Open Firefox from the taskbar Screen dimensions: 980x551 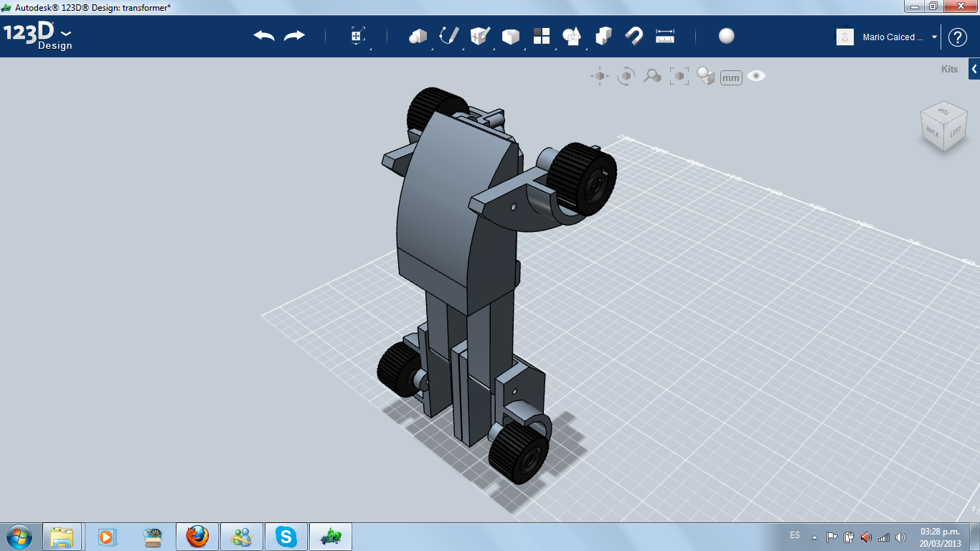(x=197, y=537)
